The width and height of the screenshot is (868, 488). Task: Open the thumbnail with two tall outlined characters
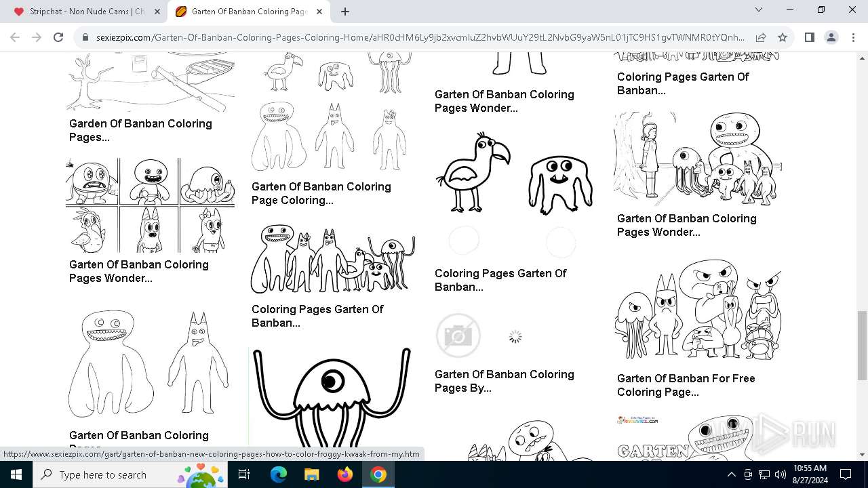[151, 365]
